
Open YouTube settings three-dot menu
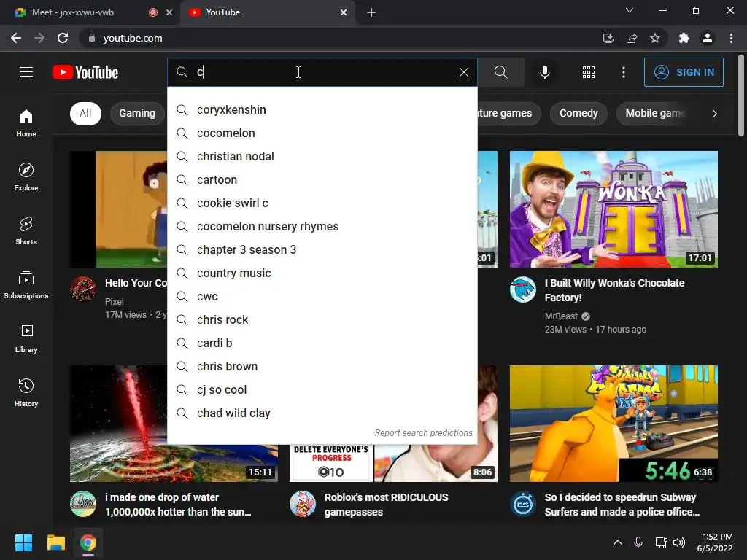click(x=624, y=72)
